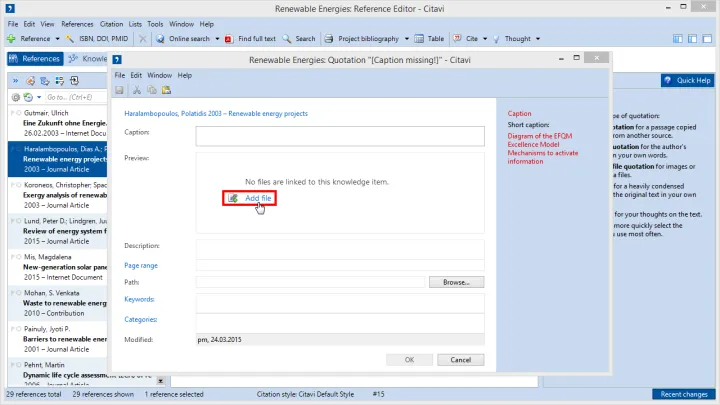Click the Paste clipboard icon in Quotation dialog
This screenshot has width=720, height=405.
pos(166,90)
